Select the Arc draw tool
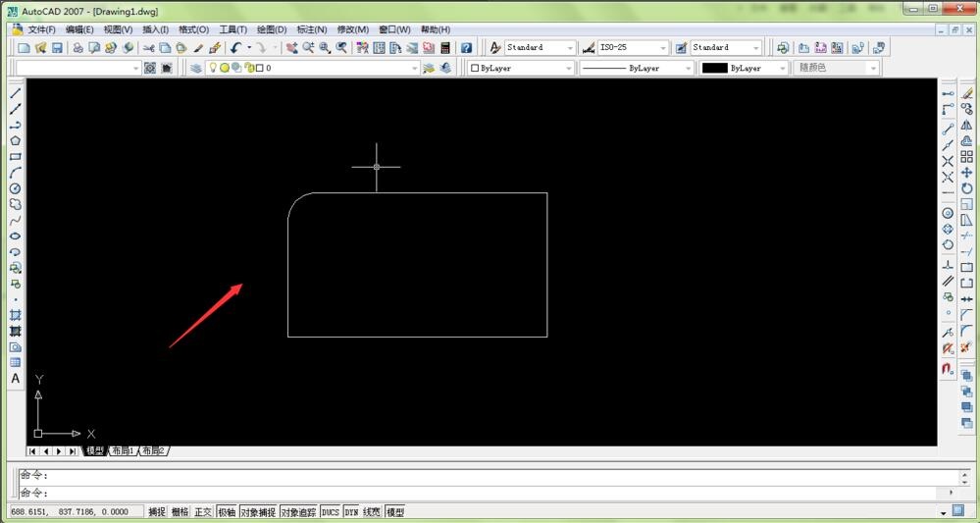 [x=16, y=173]
